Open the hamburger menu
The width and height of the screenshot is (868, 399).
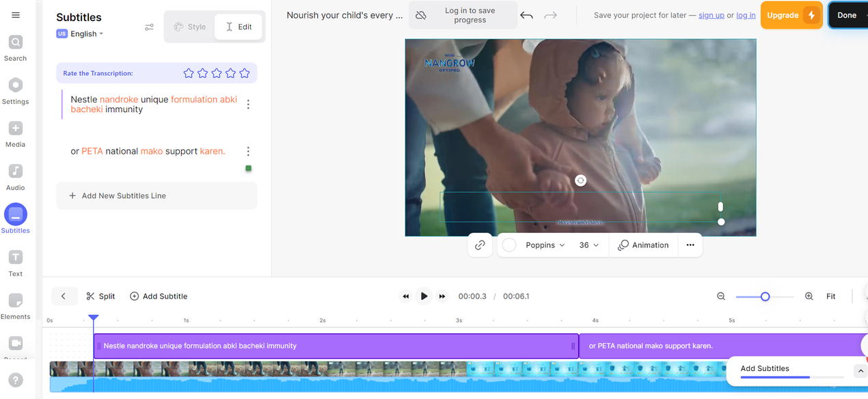point(16,15)
